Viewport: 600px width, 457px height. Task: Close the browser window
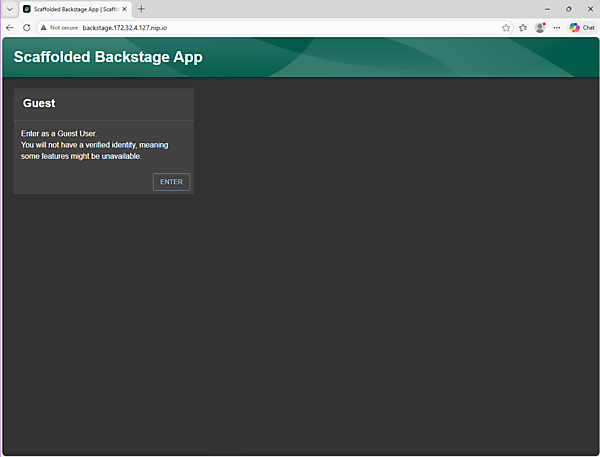coord(589,9)
